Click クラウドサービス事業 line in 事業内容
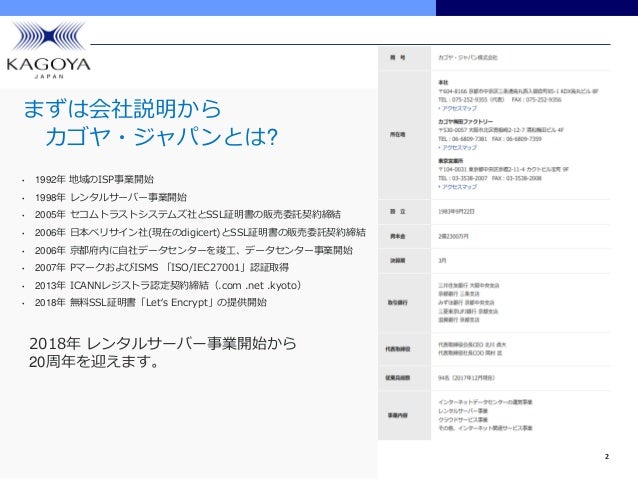638x479 pixels. (x=463, y=420)
